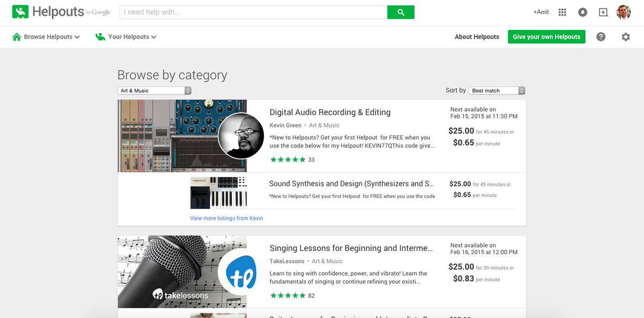The image size is (644, 318).
Task: Open the account profile photo
Action: click(624, 12)
